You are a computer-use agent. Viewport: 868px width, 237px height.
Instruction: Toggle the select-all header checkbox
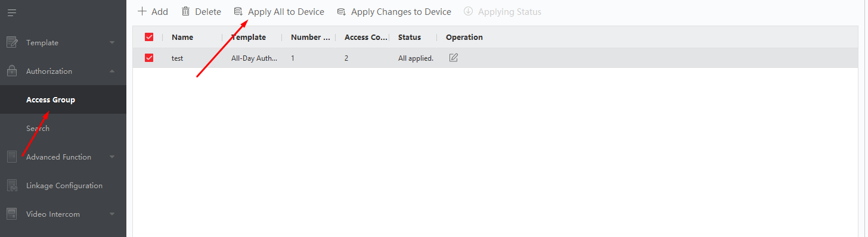coord(149,37)
